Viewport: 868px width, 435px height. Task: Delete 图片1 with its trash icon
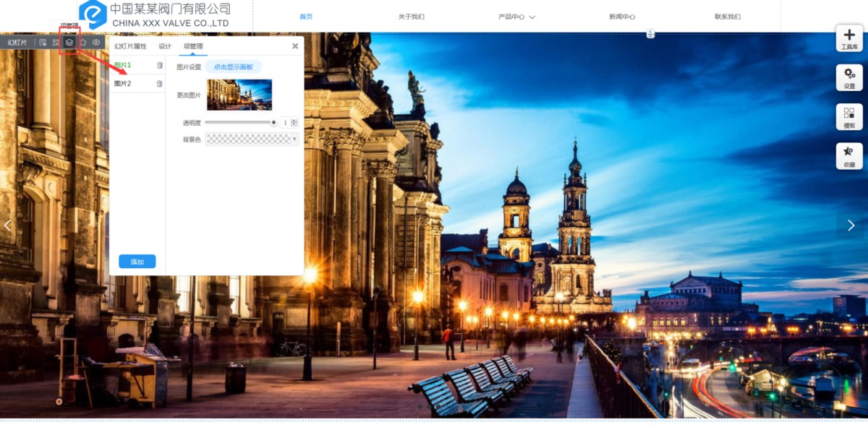[x=160, y=65]
